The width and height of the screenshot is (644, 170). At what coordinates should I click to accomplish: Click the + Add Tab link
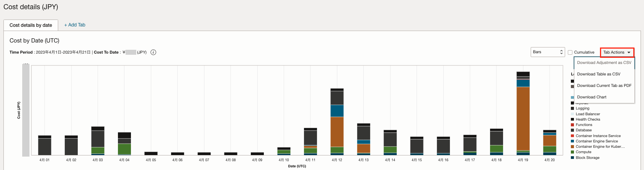[75, 25]
